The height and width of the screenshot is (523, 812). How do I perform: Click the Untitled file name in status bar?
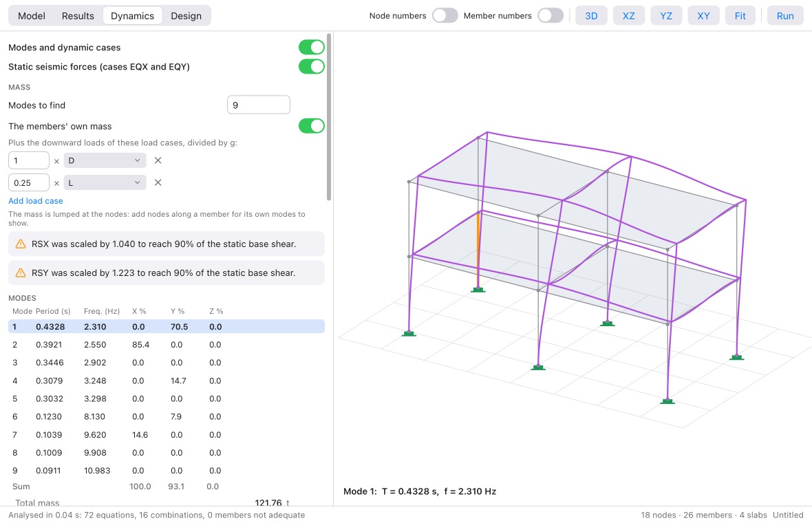point(788,515)
